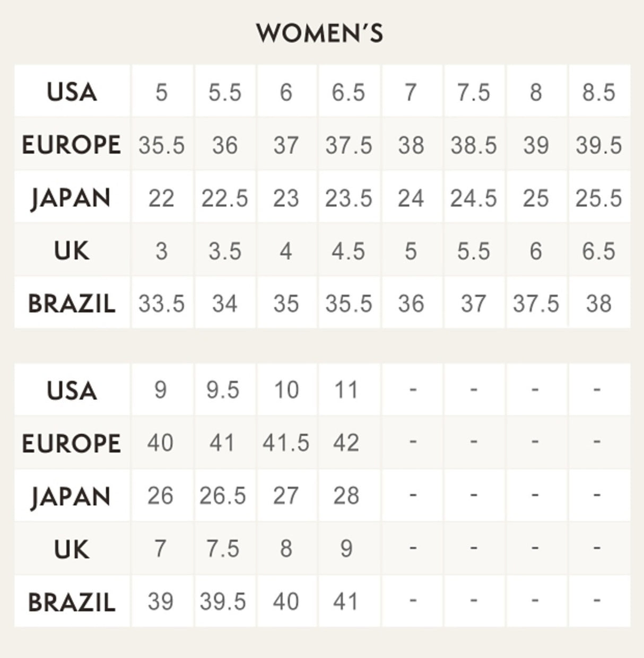Click Japan size 26.5 cell
Screen dimensions: 644x658
(x=223, y=496)
